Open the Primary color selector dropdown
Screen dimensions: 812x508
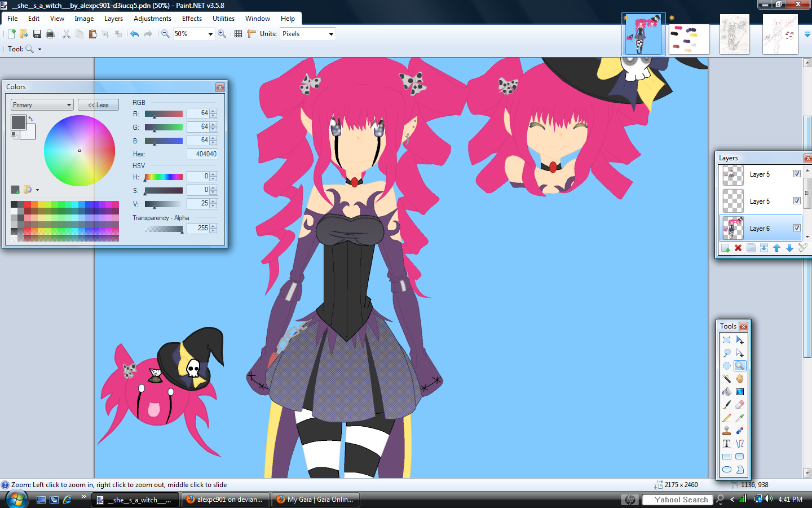pyautogui.click(x=42, y=105)
